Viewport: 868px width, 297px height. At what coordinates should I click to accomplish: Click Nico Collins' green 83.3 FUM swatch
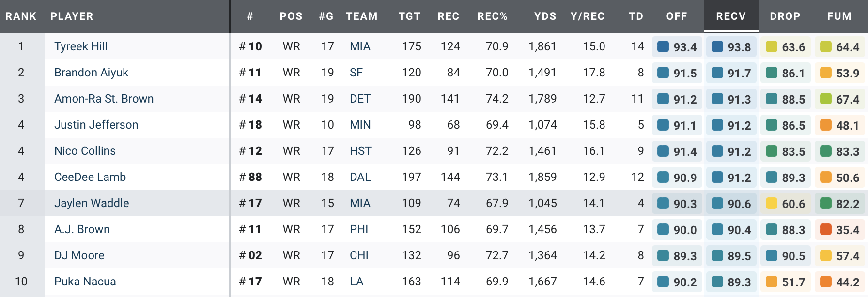[x=826, y=151]
